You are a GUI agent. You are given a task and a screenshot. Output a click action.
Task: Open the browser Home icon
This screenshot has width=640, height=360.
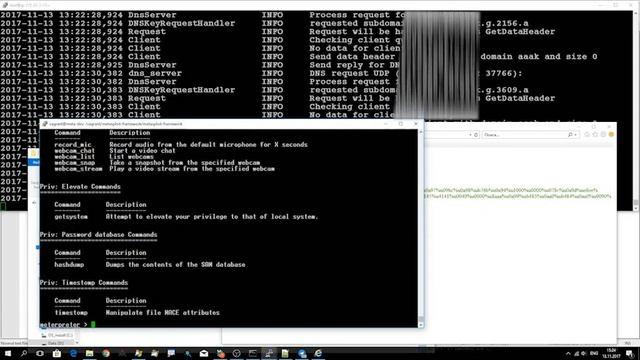pos(587,134)
